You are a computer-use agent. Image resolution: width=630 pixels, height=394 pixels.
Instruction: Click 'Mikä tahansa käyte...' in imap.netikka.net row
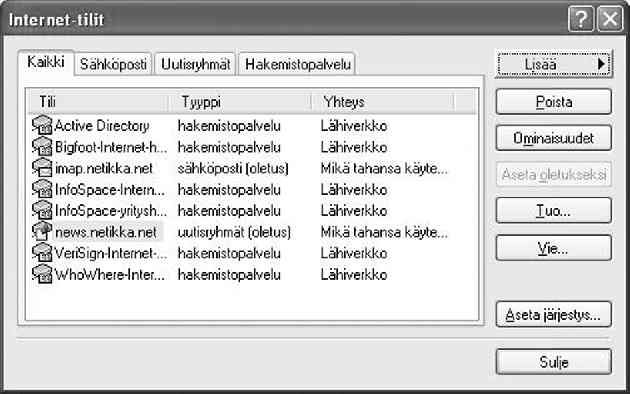[384, 168]
